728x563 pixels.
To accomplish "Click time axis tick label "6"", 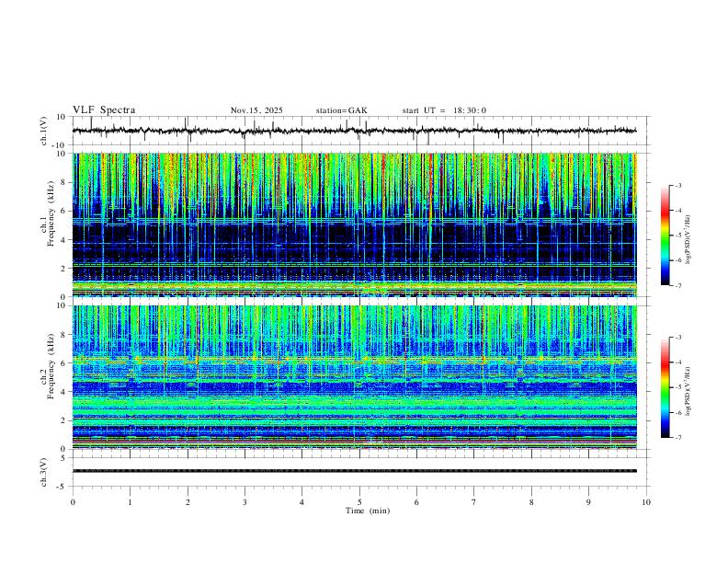I will click(416, 502).
